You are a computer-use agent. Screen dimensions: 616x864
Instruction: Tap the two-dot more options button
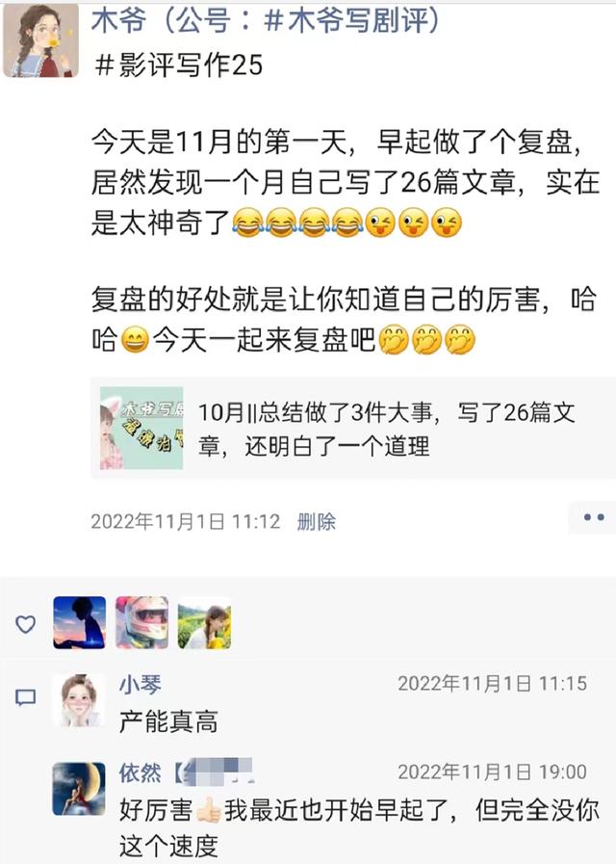click(593, 517)
